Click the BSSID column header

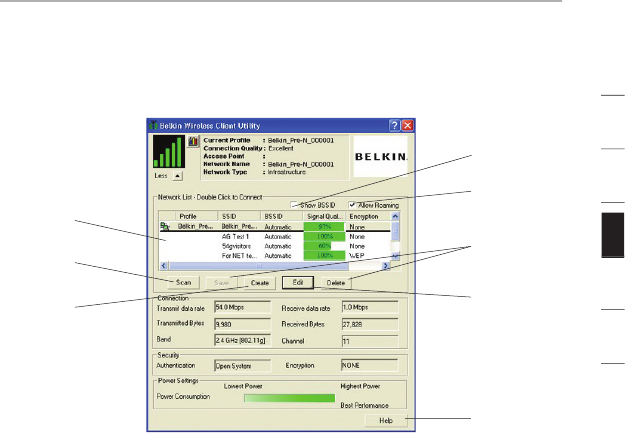281,216
